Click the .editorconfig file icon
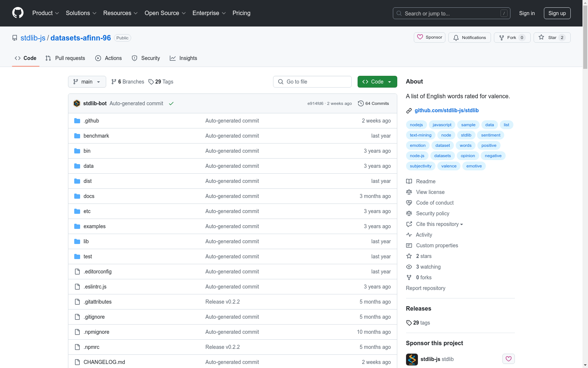588x368 pixels. [x=77, y=272]
